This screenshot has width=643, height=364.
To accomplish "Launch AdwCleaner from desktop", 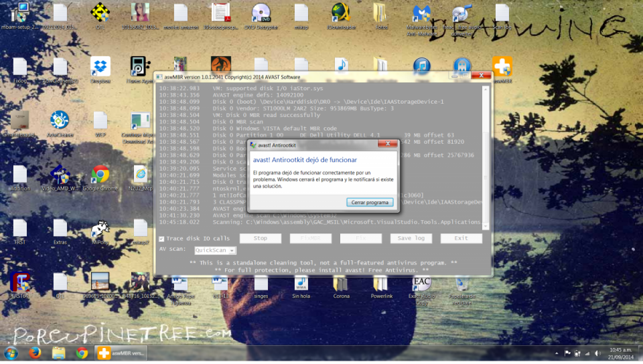I will (x=60, y=124).
